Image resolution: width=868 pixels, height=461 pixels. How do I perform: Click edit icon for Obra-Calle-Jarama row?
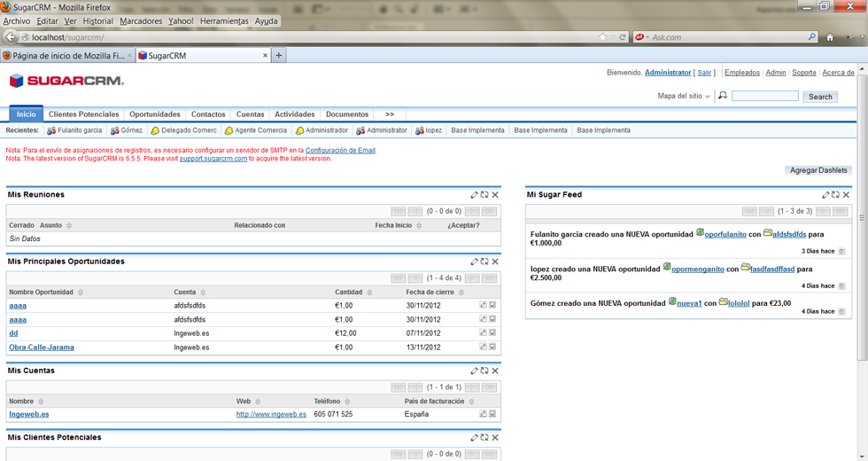tap(483, 347)
